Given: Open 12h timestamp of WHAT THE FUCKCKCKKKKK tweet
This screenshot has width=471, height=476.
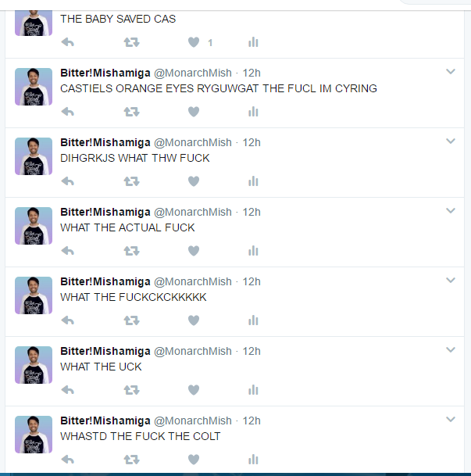Looking at the screenshot, I should tap(252, 281).
